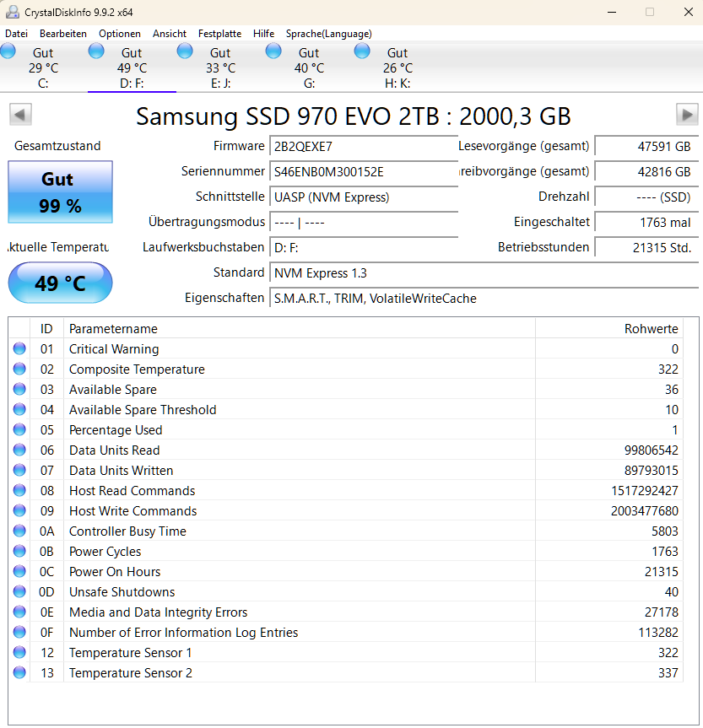The width and height of the screenshot is (703, 728).
Task: Open the Hilfe menu
Action: point(263,34)
